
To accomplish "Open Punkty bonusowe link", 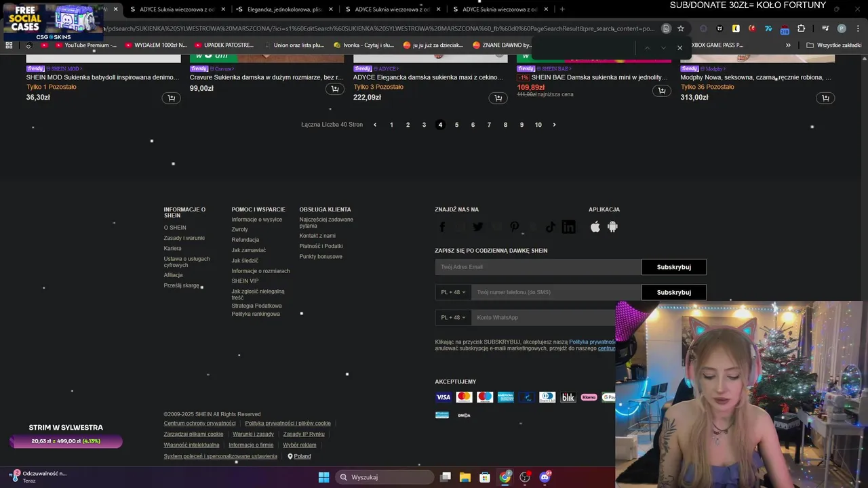I will click(321, 256).
